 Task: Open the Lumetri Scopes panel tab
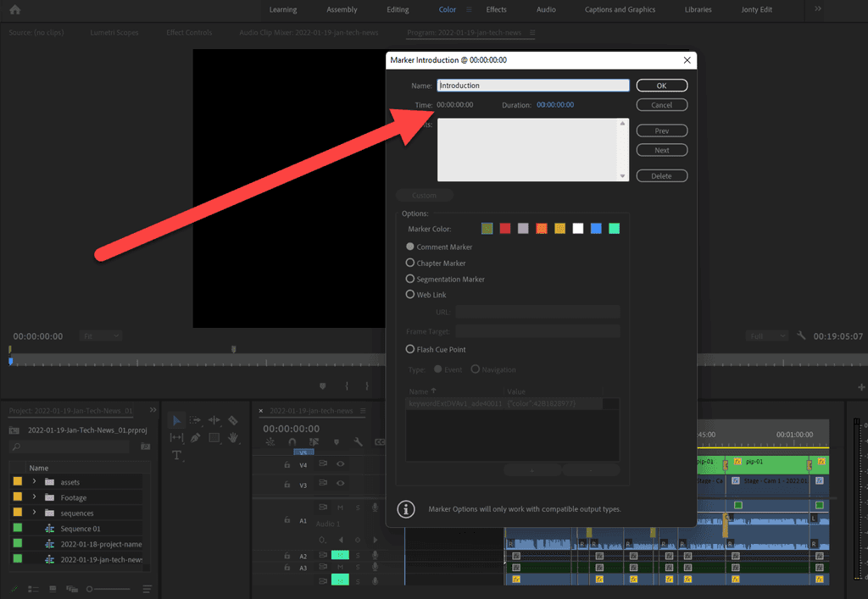click(x=114, y=33)
